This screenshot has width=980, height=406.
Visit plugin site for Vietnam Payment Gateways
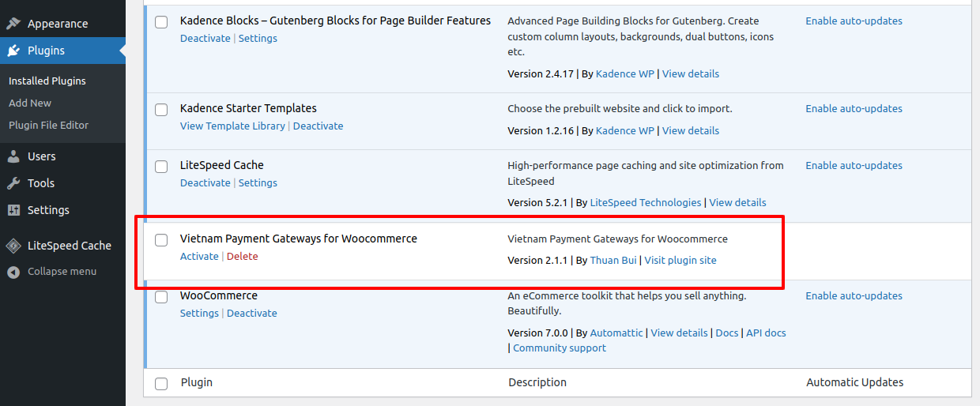point(680,261)
